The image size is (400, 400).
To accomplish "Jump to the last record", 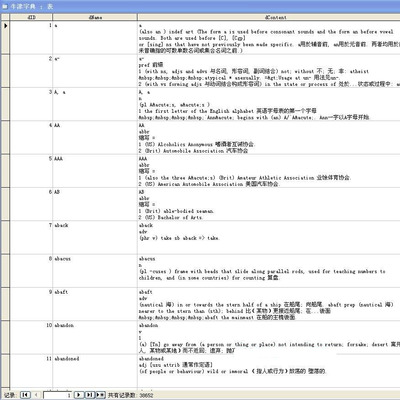I will pyautogui.click(x=90, y=395).
